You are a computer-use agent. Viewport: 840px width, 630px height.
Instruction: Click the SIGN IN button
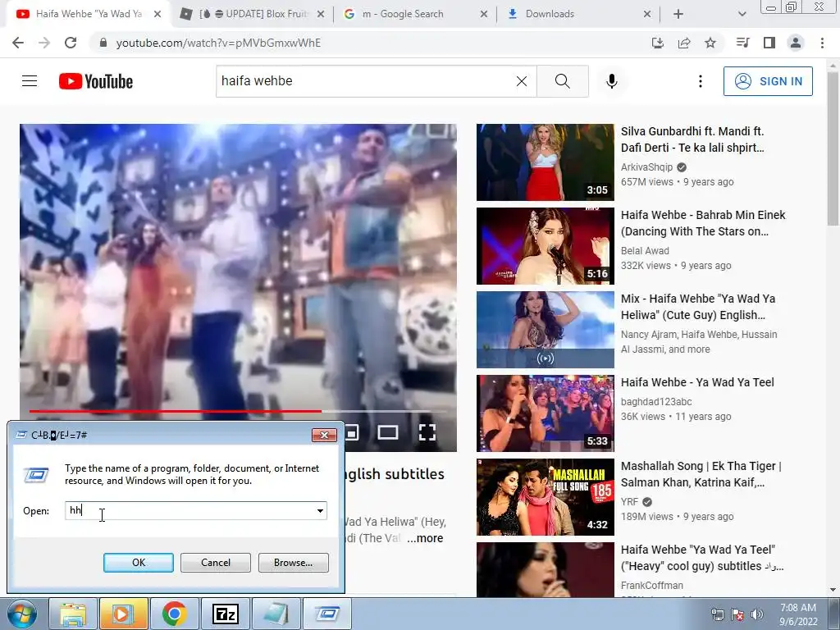(768, 81)
